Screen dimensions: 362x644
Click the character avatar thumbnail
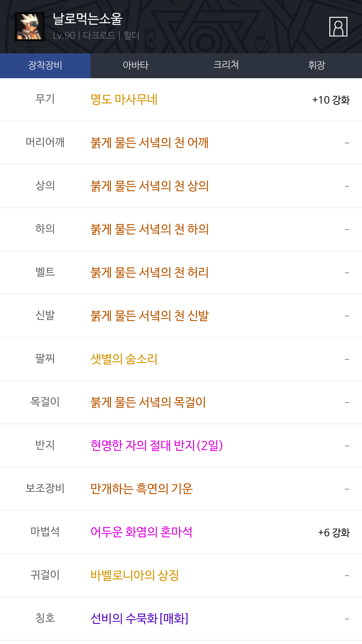coord(30,27)
